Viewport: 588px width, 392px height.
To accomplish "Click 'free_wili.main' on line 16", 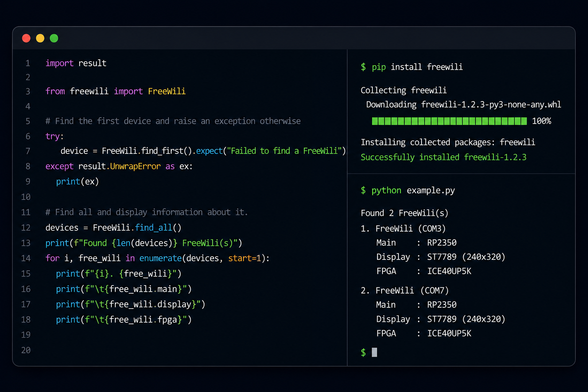I will pyautogui.click(x=143, y=289).
